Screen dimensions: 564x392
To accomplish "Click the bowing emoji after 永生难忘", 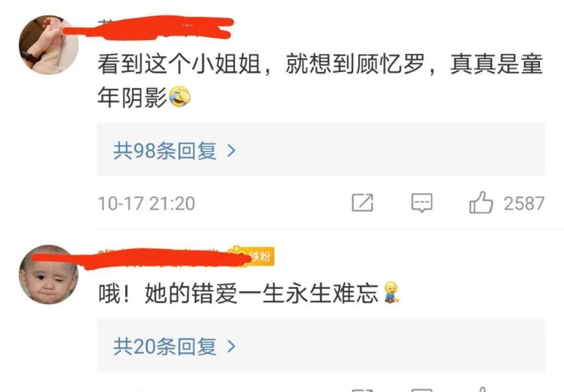I will click(x=391, y=292).
